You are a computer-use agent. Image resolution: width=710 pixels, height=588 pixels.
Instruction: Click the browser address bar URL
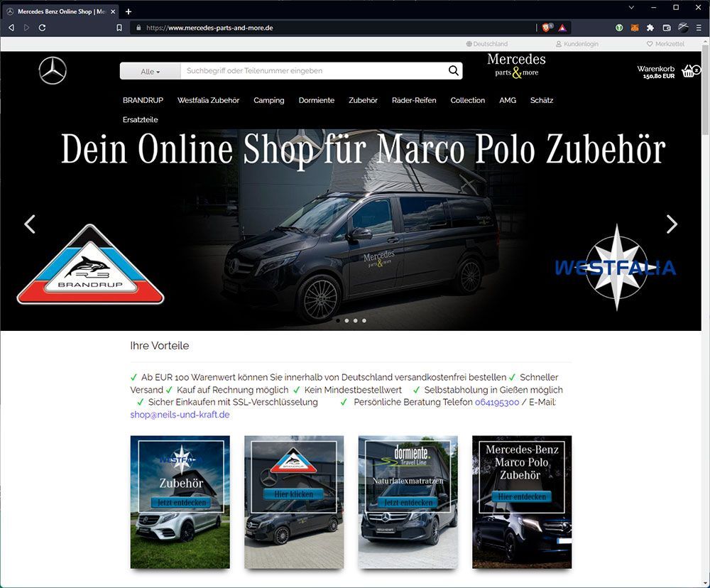[x=209, y=28]
